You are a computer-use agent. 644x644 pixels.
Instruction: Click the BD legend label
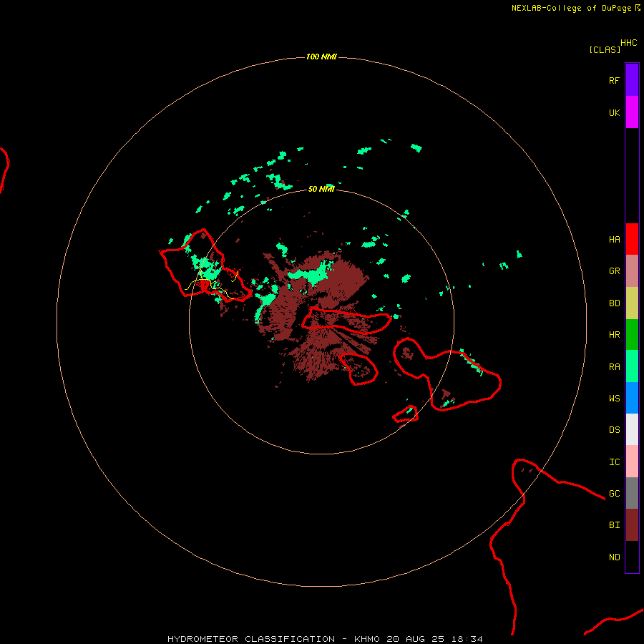pos(614,303)
